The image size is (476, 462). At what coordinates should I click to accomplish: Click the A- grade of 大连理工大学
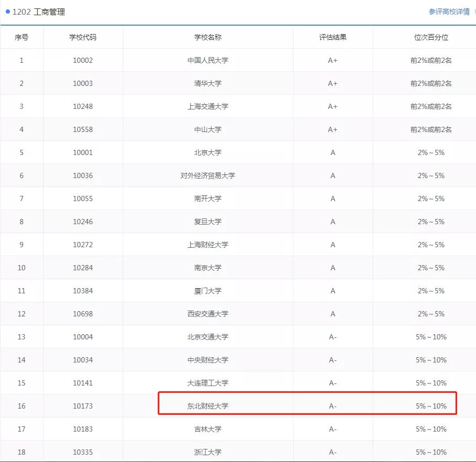[x=332, y=382]
